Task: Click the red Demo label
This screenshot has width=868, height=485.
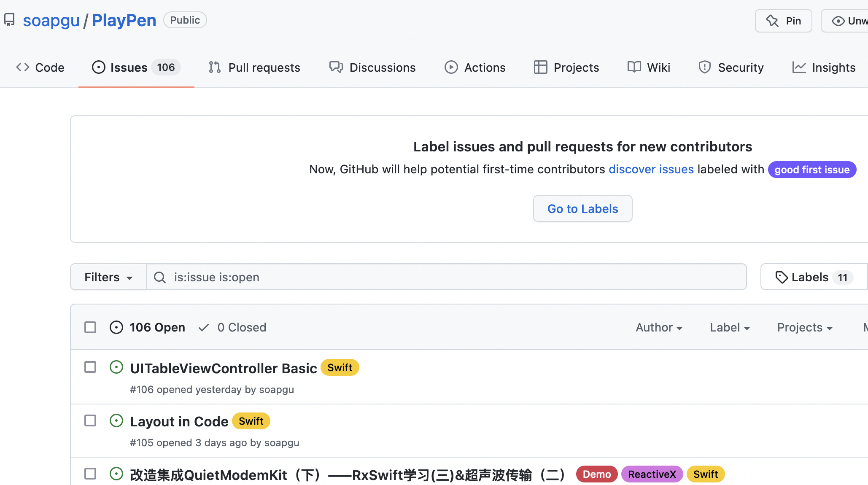Action: [597, 474]
